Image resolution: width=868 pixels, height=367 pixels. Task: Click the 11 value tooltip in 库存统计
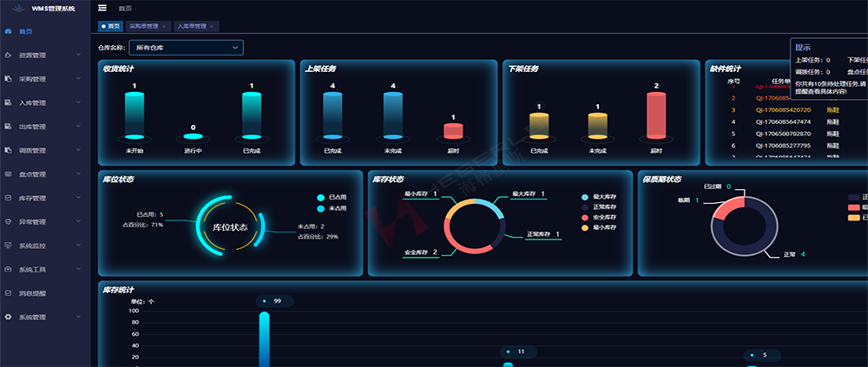pyautogui.click(x=519, y=351)
